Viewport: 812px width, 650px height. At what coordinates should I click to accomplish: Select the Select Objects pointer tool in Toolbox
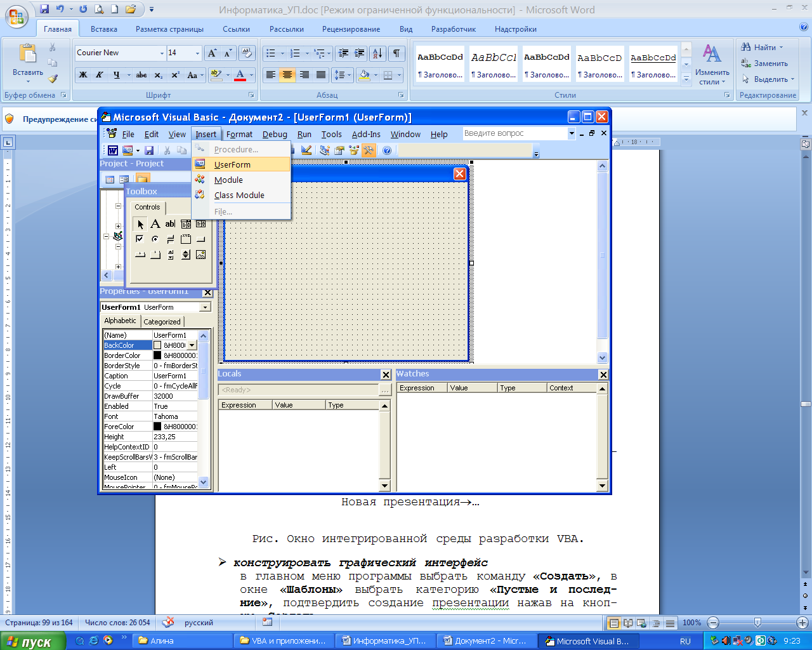tap(140, 224)
